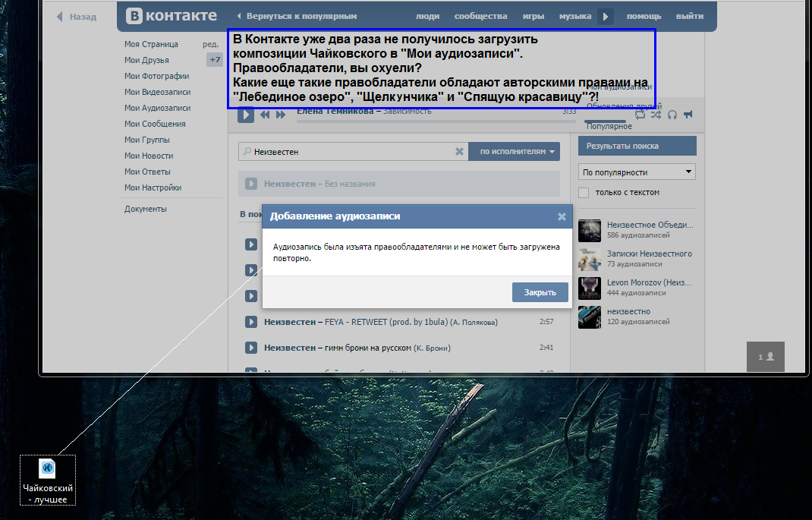This screenshot has height=520, width=812.
Task: Skip to previous track in player
Action: [x=265, y=115]
